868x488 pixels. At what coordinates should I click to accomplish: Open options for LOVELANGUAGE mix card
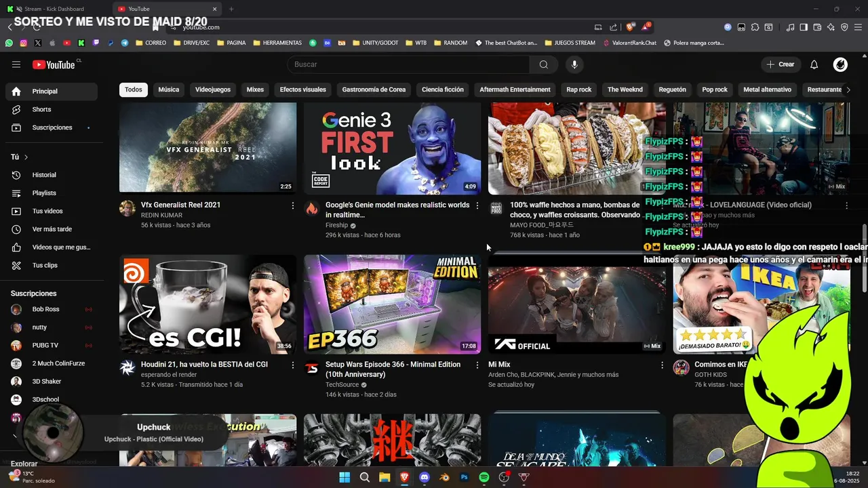847,205
